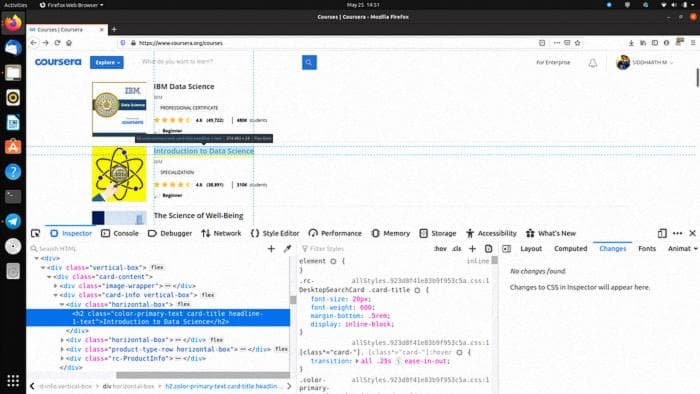Open the IBM Data Science course
The image size is (700, 394).
[x=184, y=87]
